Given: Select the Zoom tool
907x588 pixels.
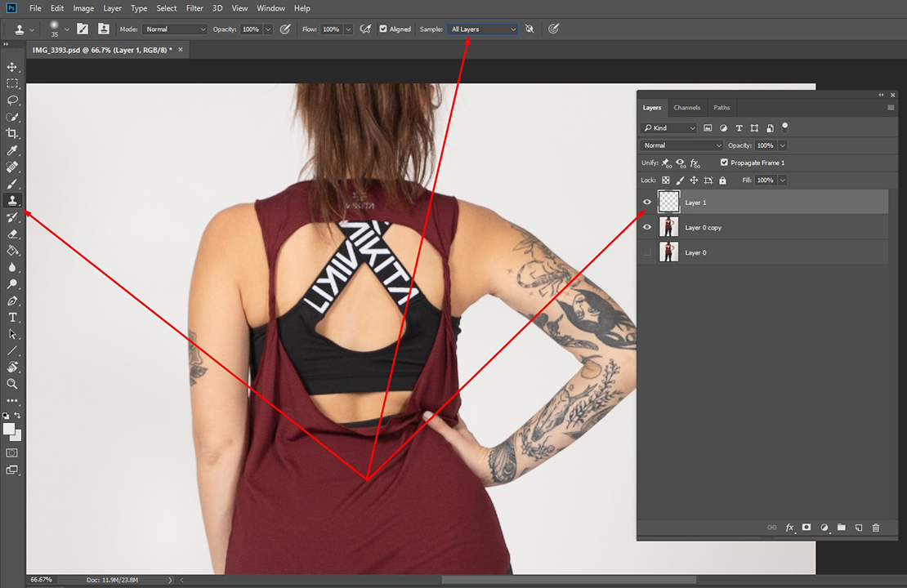Looking at the screenshot, I should (x=12, y=384).
